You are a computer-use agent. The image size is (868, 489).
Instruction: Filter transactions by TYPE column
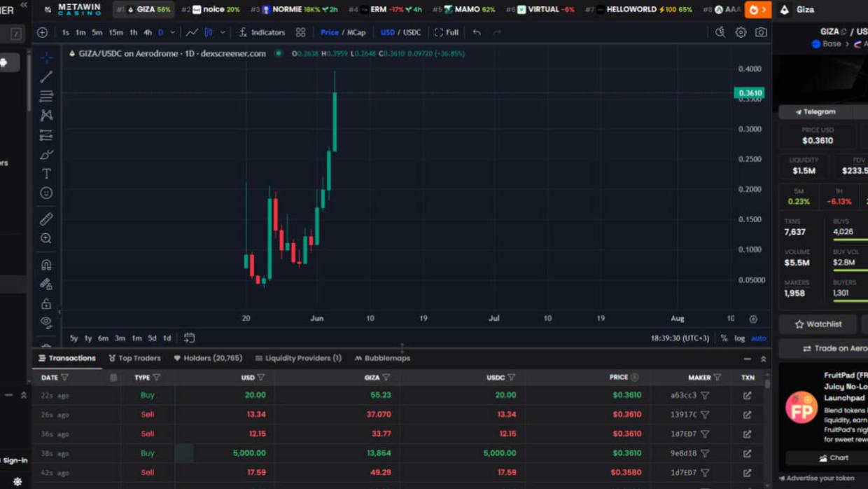click(x=157, y=378)
